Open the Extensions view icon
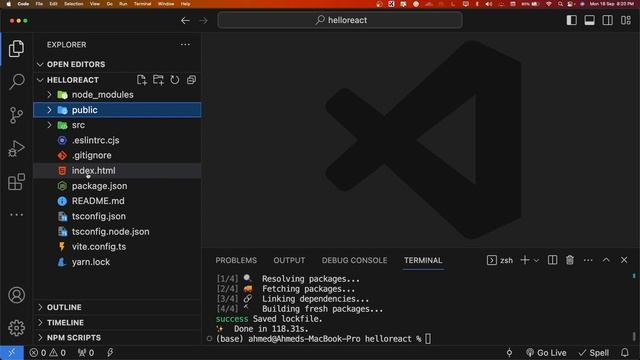This screenshot has width=640, height=360. coord(16,182)
